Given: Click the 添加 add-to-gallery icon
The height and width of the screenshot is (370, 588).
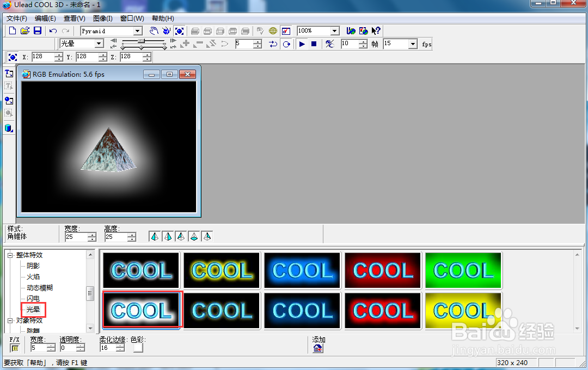Looking at the screenshot, I should click(317, 348).
